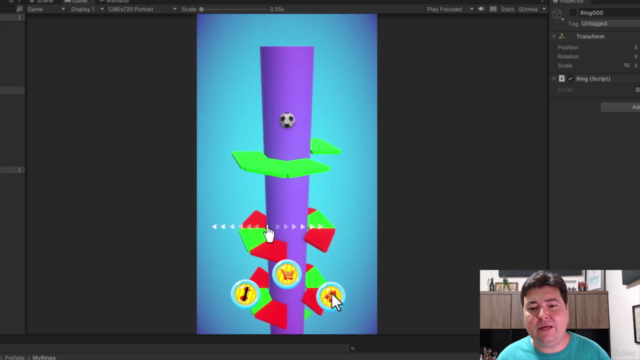Toggle the Ring (Script) enabled checkbox

[x=571, y=78]
